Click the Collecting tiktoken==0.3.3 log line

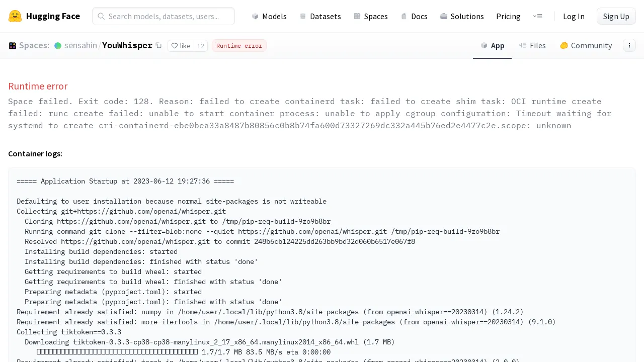69,332
